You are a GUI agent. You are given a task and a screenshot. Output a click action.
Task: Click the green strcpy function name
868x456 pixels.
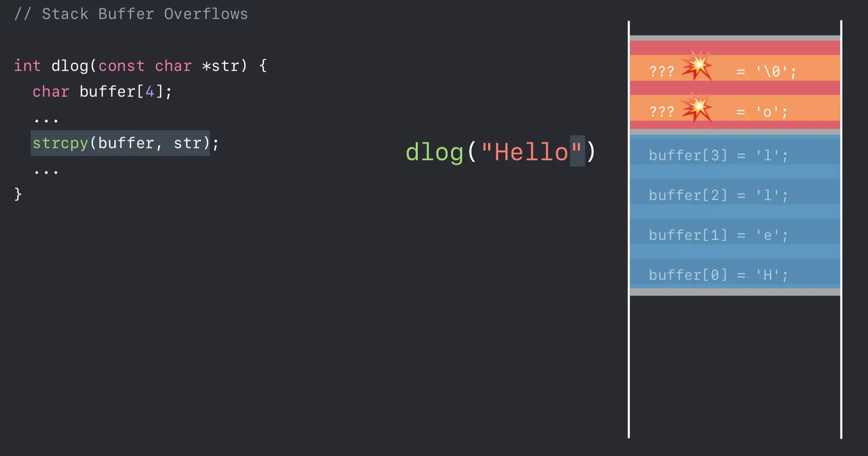(x=60, y=143)
